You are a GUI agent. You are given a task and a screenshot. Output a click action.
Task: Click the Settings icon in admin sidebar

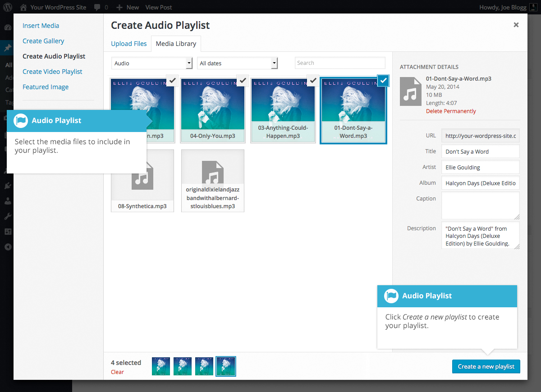[8, 232]
